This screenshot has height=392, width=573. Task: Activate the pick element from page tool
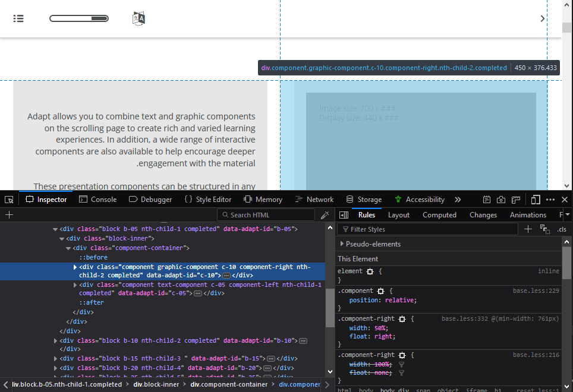9,200
